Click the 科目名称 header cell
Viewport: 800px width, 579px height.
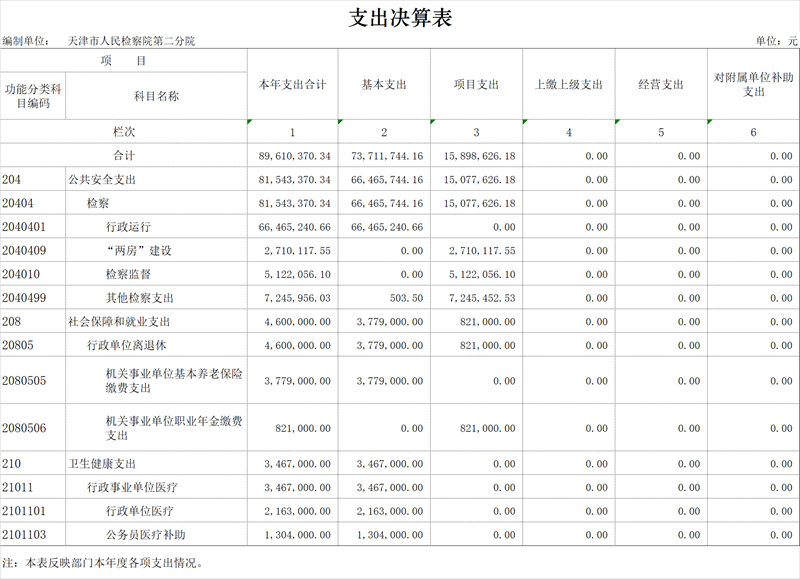click(x=157, y=96)
